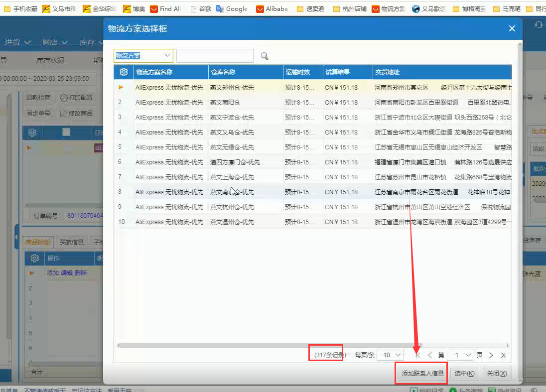Expand the 进货 menu
This screenshot has width=546, height=392.
(17, 42)
